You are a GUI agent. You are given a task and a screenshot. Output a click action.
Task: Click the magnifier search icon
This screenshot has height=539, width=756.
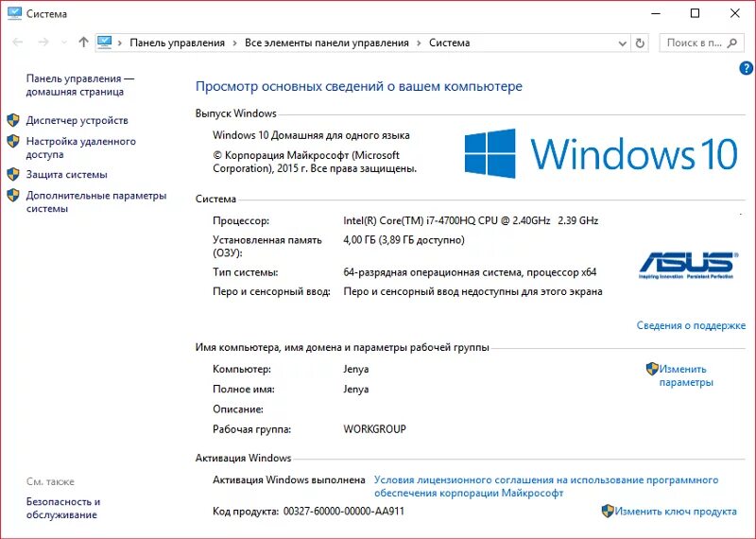pyautogui.click(x=731, y=43)
